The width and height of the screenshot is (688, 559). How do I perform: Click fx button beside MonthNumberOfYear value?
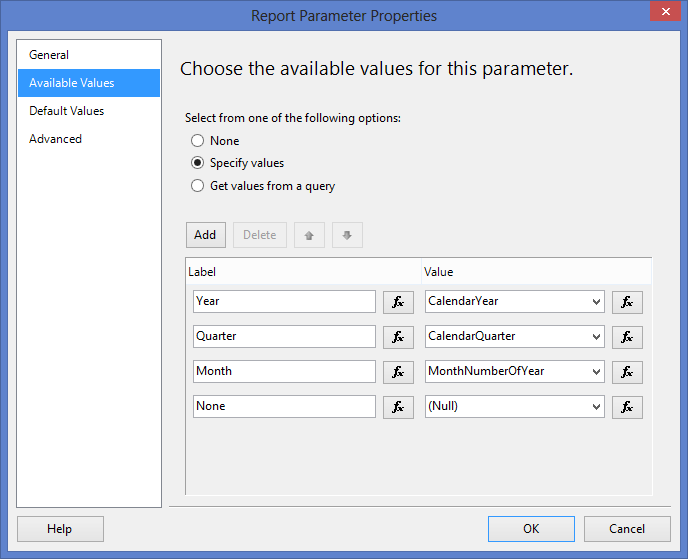(x=627, y=372)
